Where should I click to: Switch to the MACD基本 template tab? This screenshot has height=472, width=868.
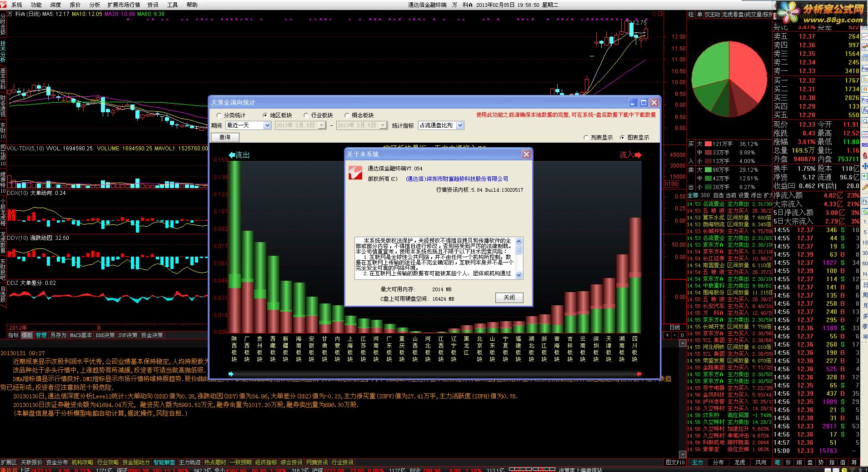[81, 335]
